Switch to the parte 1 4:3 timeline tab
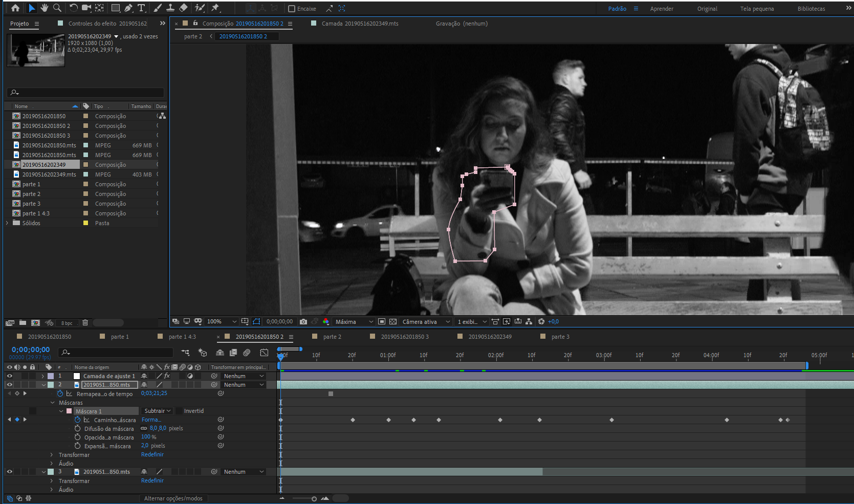 (x=182, y=337)
